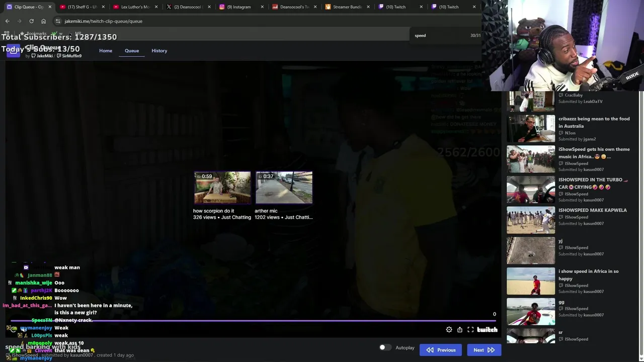Open the player settings gear icon
The image size is (644, 362).
pyautogui.click(x=449, y=330)
